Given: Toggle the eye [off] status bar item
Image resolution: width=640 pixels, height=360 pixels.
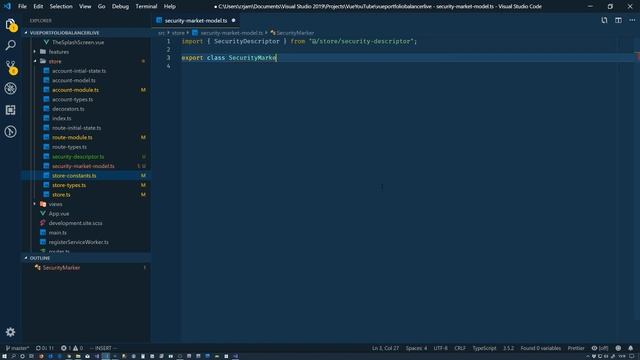Looking at the screenshot, I should coord(600,348).
